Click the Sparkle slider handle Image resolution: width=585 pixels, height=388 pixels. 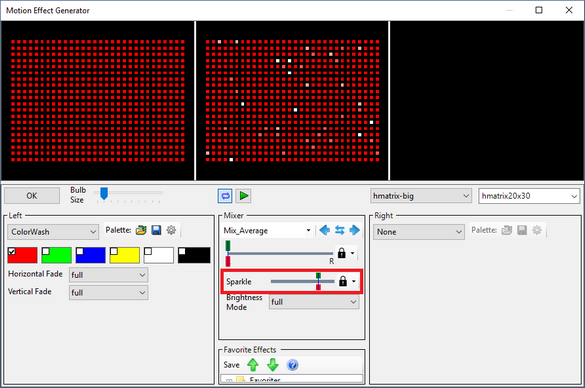318,281
